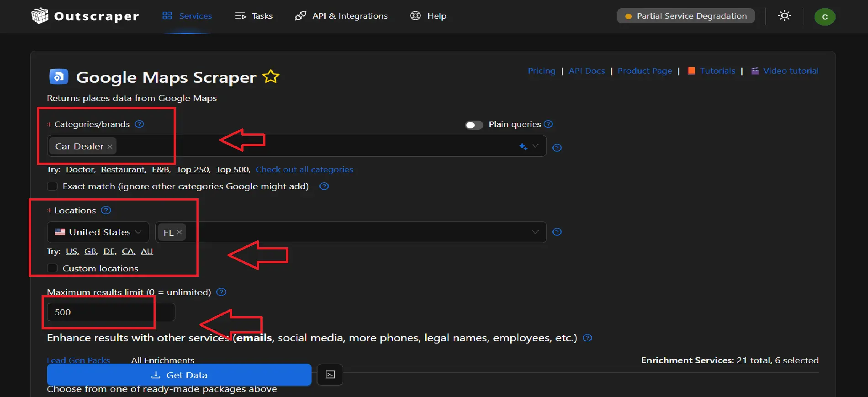Viewport: 868px width, 397px height.
Task: Open the Tasks menu
Action: click(254, 16)
